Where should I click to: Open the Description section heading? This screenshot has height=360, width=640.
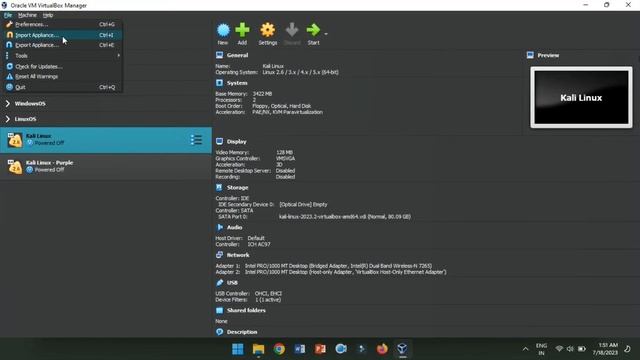[242, 332]
